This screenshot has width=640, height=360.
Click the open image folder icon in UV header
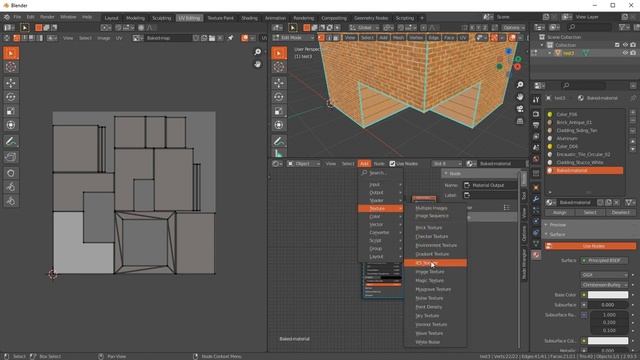[212, 38]
